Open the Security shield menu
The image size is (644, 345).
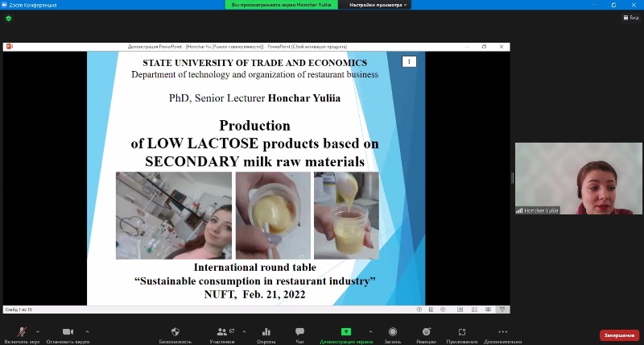click(175, 331)
